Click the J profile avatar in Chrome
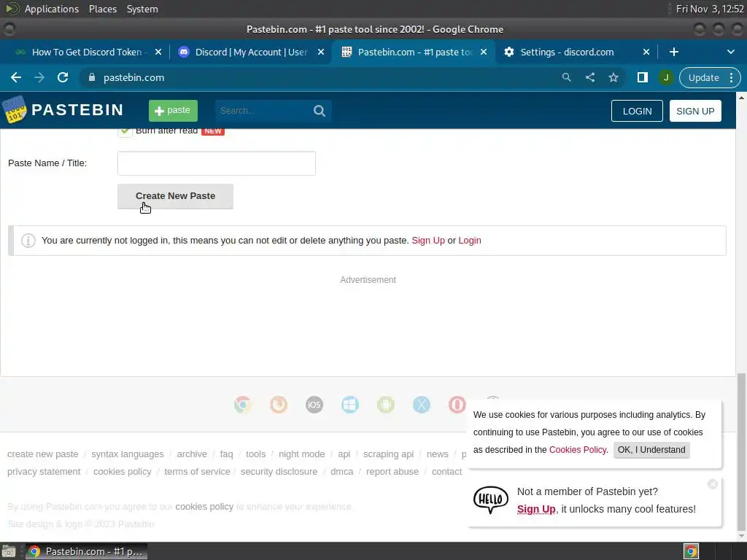 click(x=665, y=77)
